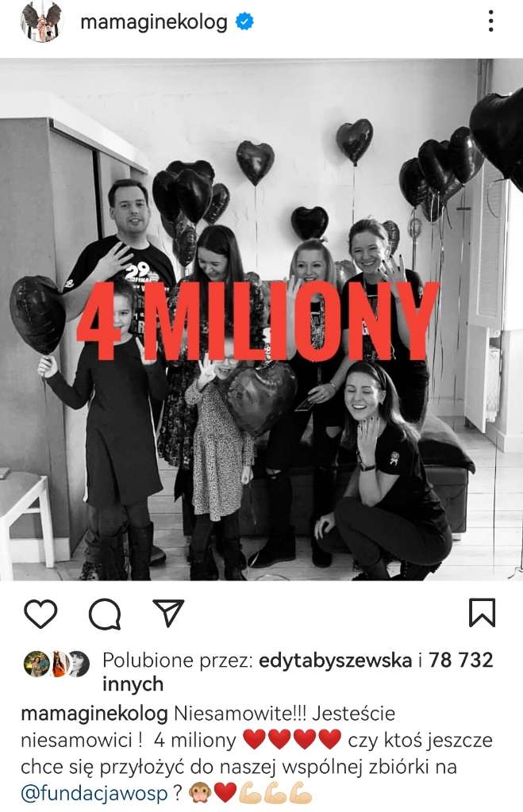The height and width of the screenshot is (812, 523).
Task: Tap the middle liker avatar thumbnail
Action: (59, 664)
